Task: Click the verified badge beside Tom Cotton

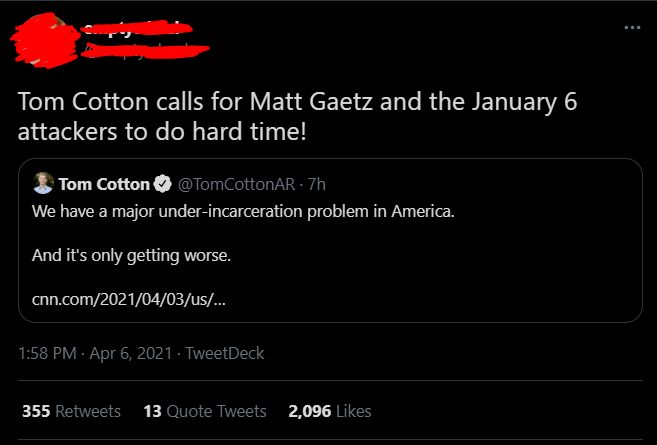Action: click(x=162, y=184)
